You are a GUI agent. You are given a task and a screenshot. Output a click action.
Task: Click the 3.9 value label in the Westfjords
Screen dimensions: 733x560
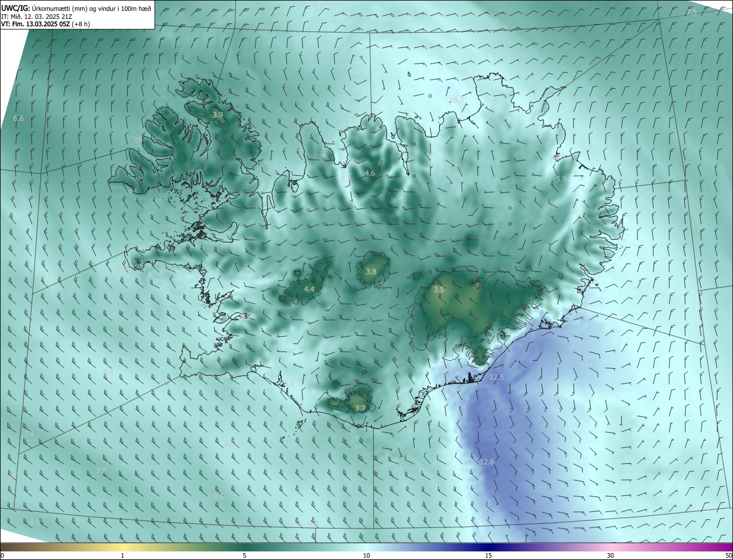pyautogui.click(x=218, y=115)
